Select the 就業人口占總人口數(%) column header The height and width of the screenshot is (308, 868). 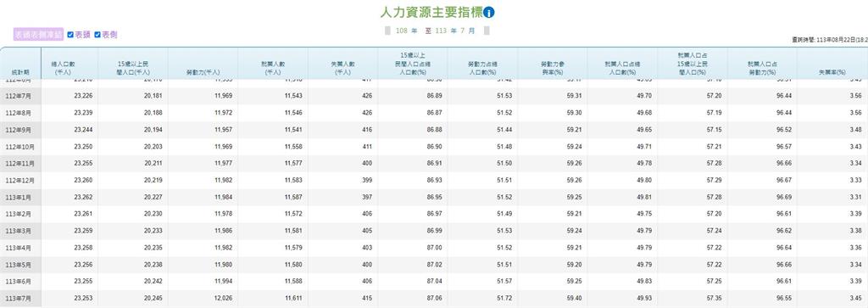point(622,68)
